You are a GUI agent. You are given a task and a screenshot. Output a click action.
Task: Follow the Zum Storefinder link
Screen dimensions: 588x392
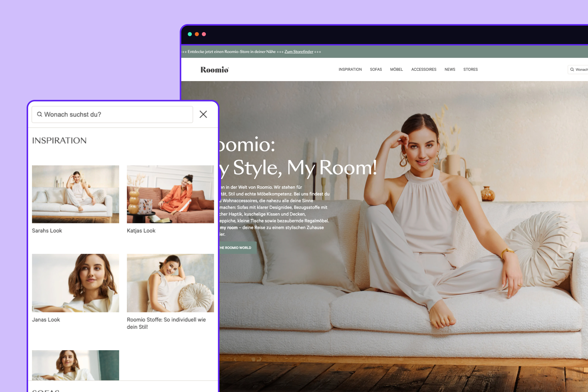click(299, 52)
